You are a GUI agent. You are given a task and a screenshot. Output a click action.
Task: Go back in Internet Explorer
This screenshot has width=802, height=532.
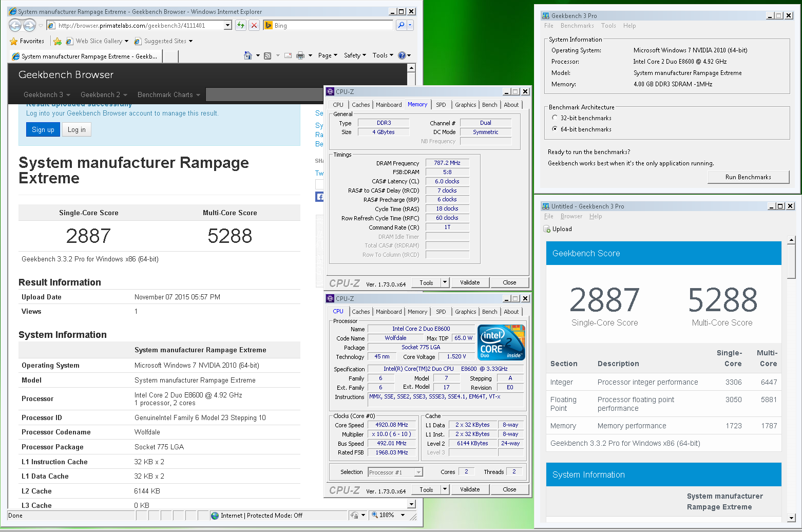point(15,25)
